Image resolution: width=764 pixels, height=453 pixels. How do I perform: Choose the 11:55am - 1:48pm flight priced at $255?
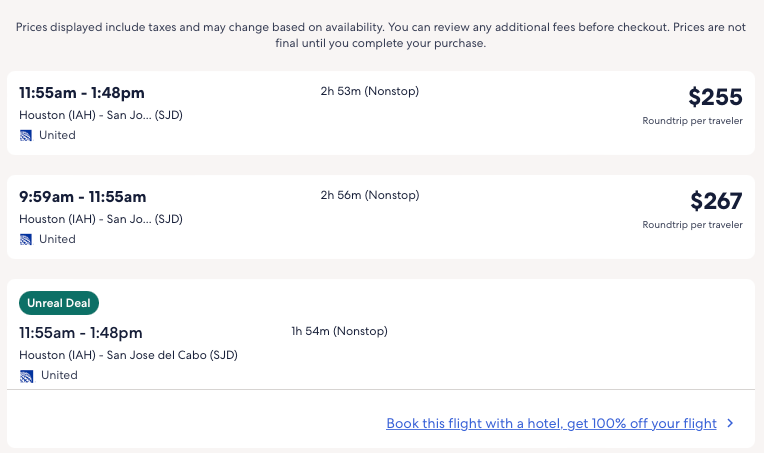(81, 93)
